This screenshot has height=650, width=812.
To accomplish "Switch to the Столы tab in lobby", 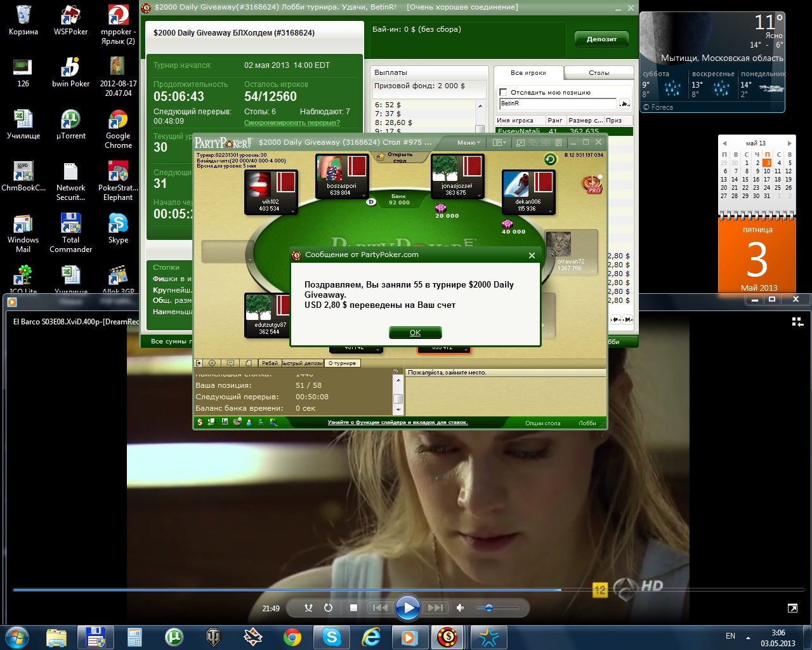I will point(598,73).
